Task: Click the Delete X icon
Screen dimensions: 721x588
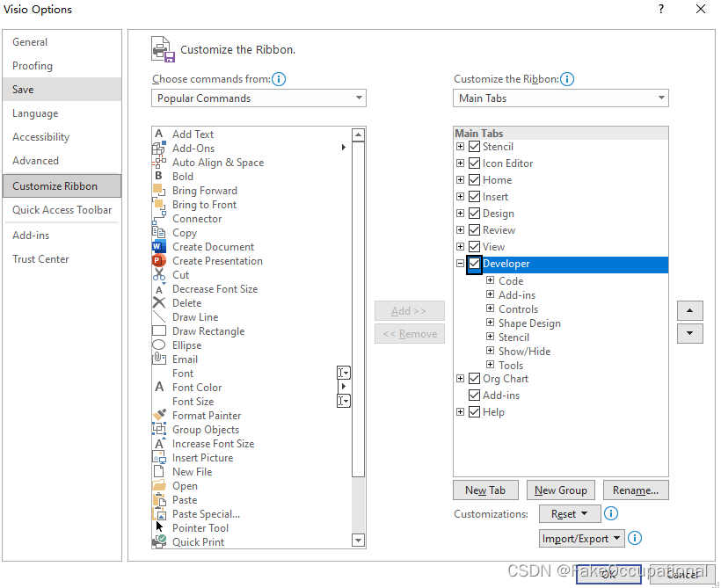Action: coord(159,302)
